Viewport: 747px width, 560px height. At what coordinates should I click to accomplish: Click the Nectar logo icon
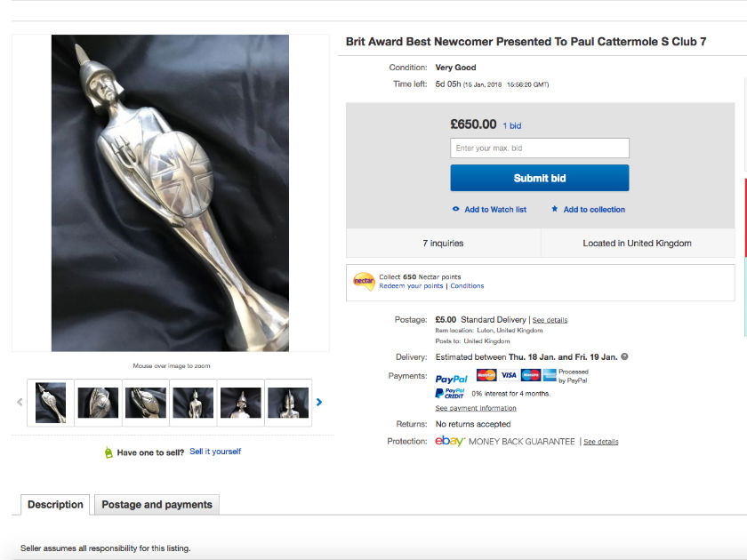point(364,281)
